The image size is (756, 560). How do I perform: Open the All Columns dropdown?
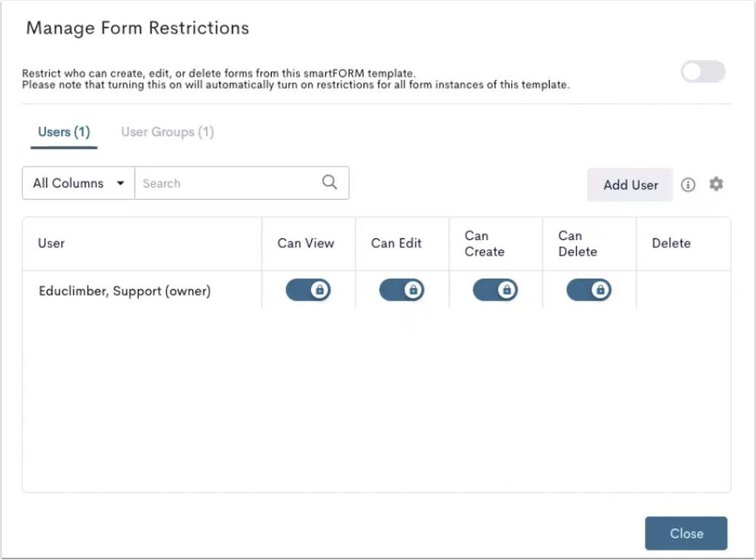(x=79, y=183)
